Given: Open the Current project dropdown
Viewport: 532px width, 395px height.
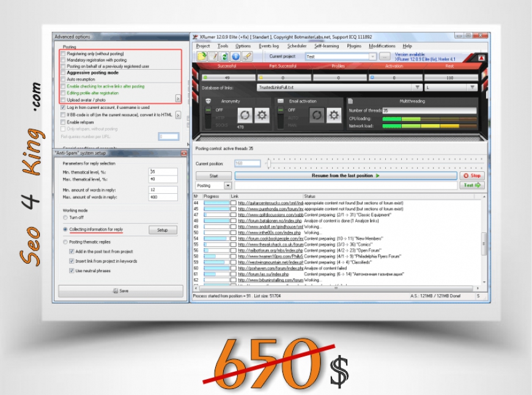Looking at the screenshot, I should (x=372, y=56).
